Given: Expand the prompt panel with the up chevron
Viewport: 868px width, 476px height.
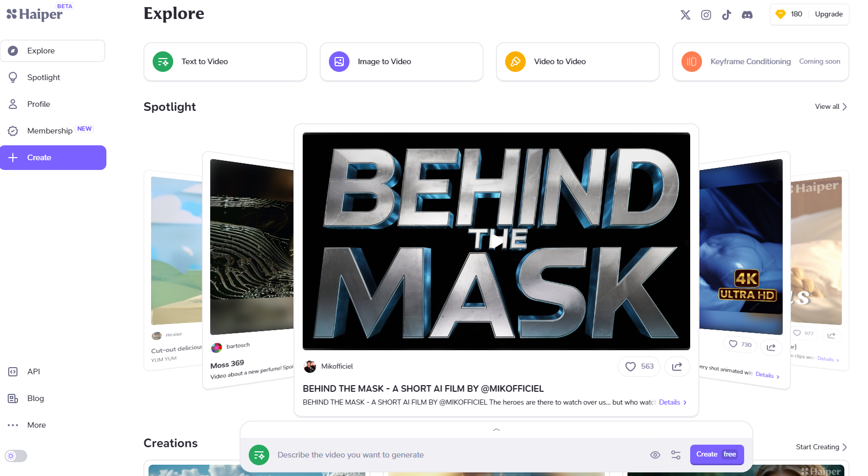Looking at the screenshot, I should 496,430.
